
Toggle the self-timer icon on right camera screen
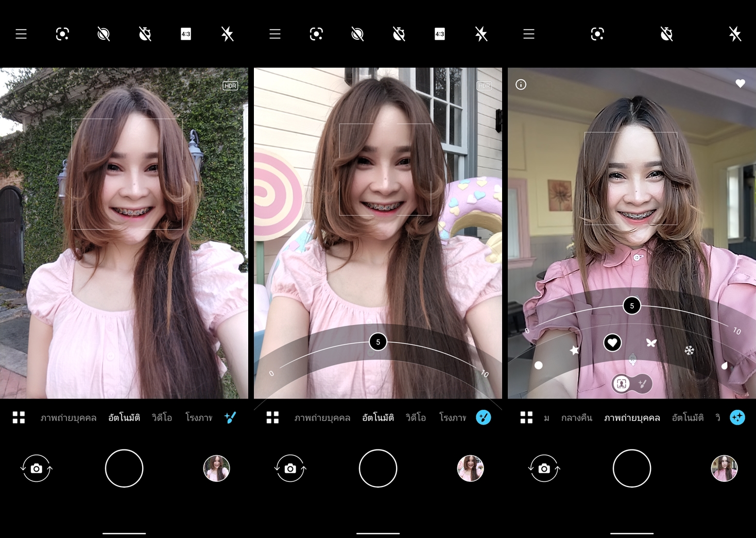coord(666,34)
